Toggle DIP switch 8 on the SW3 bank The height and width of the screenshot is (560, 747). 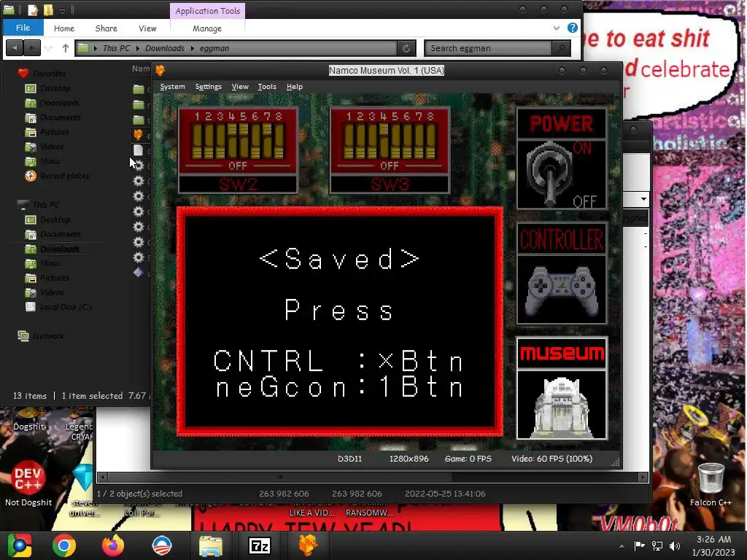(430, 141)
